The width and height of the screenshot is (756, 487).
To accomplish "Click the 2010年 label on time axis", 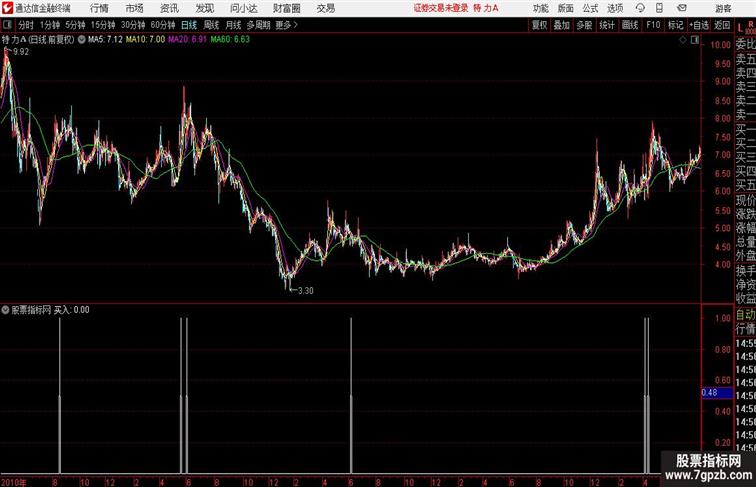I will coord(14,482).
